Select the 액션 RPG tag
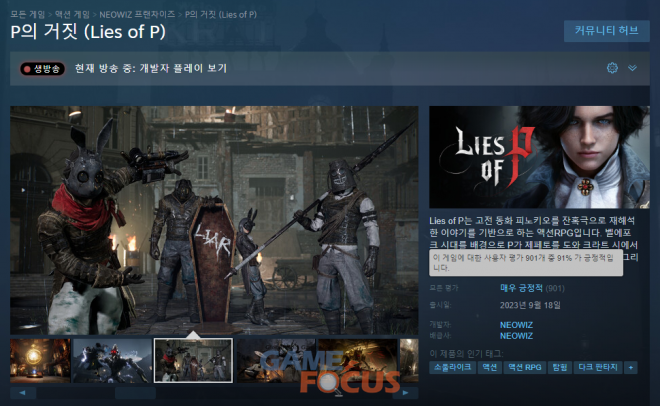Screen dimensions: 660x406 point(524,367)
